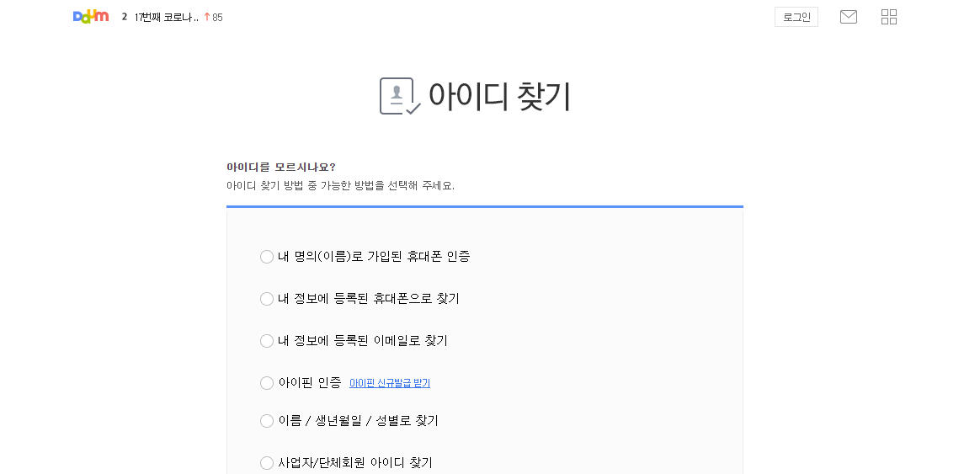This screenshot has height=474, width=980.
Task: Click the 아이디 찾기 ID card icon
Action: point(400,96)
